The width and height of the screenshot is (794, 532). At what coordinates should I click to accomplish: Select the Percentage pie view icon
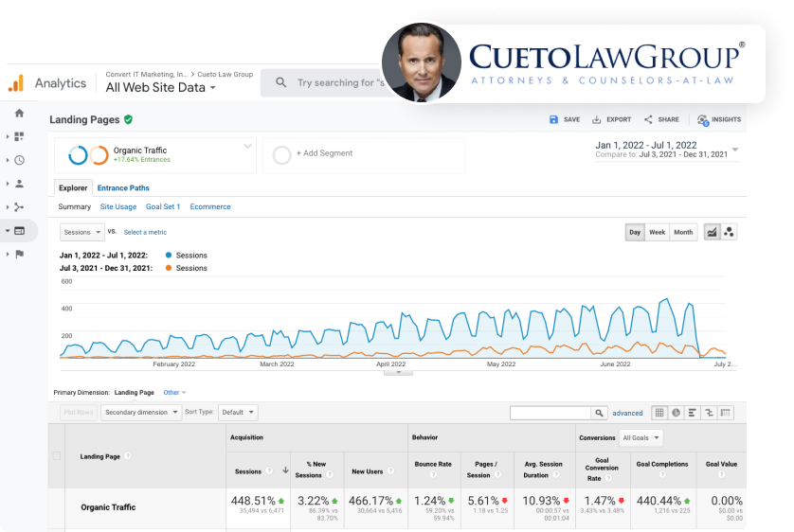(x=676, y=413)
